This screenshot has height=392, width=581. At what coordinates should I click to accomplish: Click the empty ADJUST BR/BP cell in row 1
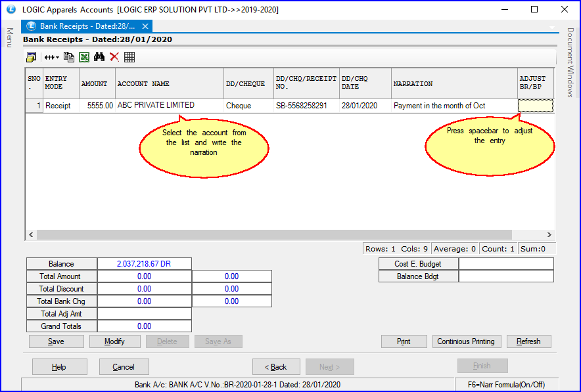pos(536,106)
